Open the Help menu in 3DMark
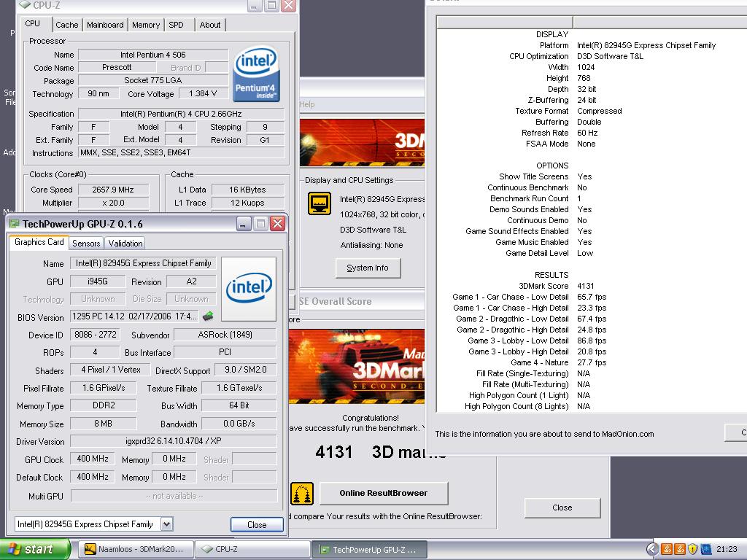 pos(307,104)
